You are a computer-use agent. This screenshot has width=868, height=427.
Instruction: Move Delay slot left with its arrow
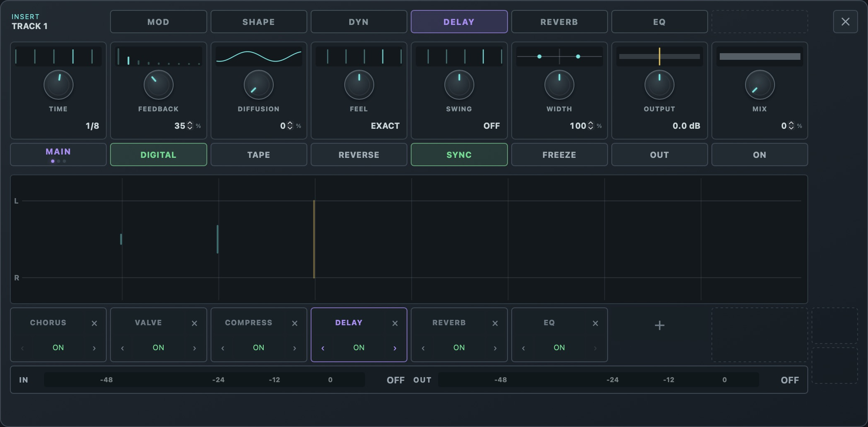coord(323,348)
